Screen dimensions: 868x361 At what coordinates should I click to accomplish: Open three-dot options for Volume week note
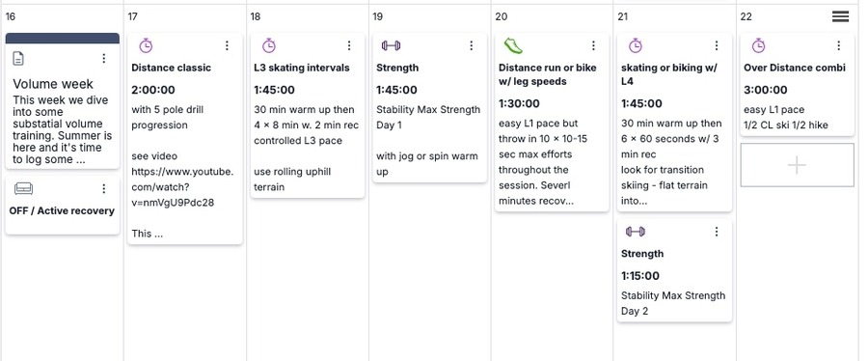(103, 58)
